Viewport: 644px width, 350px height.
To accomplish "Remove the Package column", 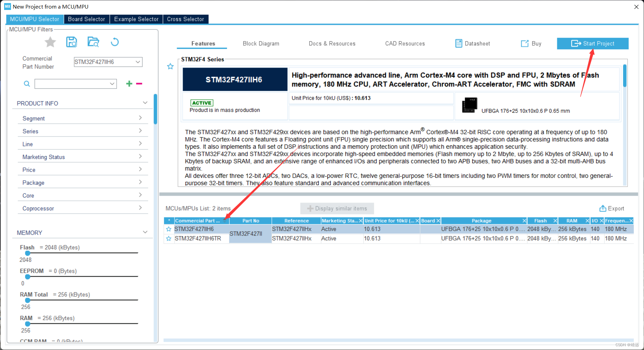I will pos(524,221).
